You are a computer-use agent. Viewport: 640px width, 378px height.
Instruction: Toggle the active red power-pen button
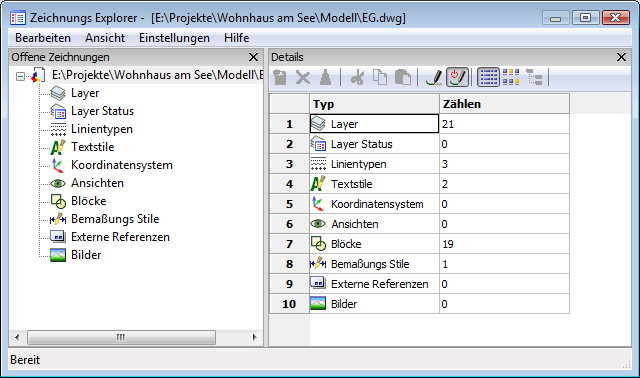[x=457, y=77]
